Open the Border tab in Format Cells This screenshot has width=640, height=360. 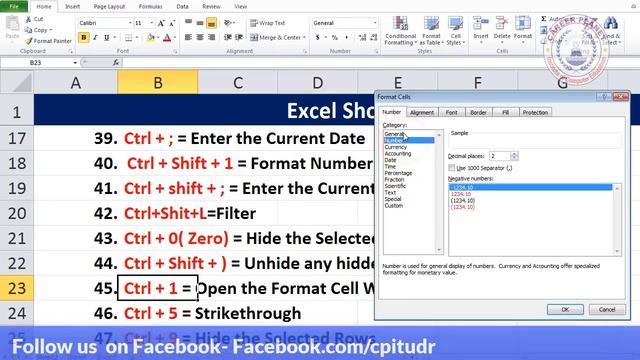(x=478, y=112)
